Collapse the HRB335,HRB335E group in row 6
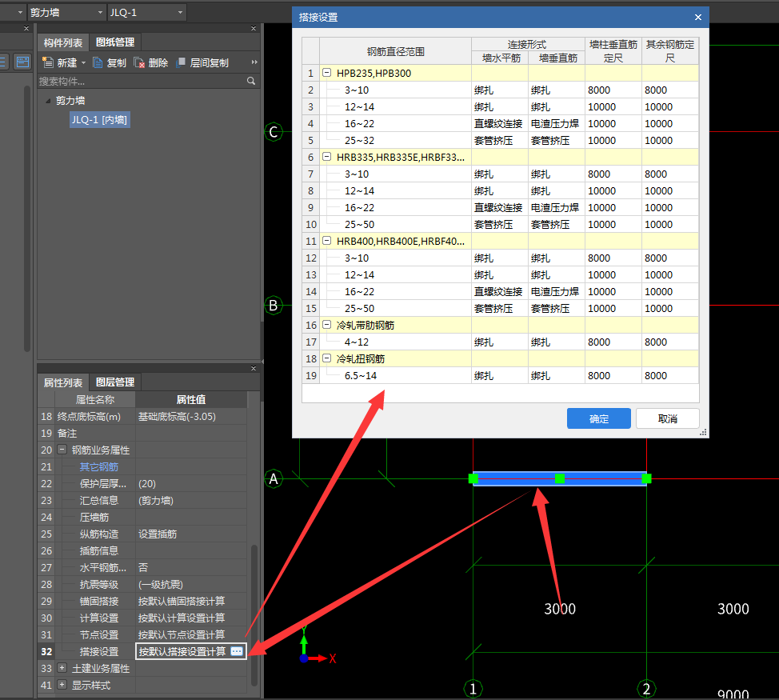Screen dimensions: 779x700 326,157
